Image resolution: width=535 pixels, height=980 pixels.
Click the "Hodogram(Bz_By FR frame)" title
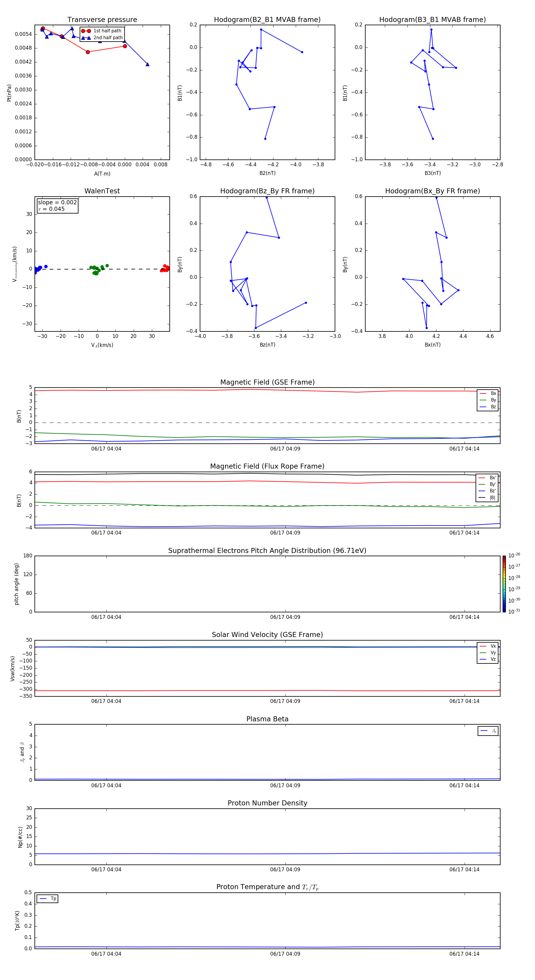[267, 191]
